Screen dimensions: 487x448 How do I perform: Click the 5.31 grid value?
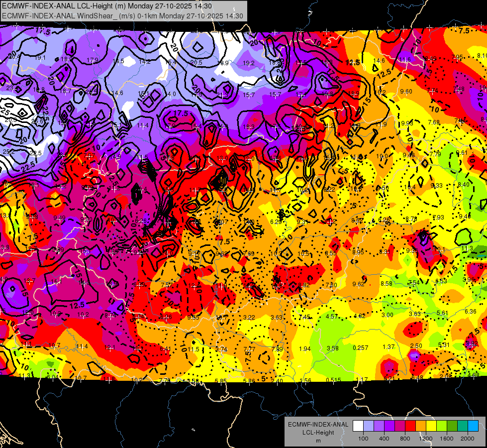[x=444, y=344]
